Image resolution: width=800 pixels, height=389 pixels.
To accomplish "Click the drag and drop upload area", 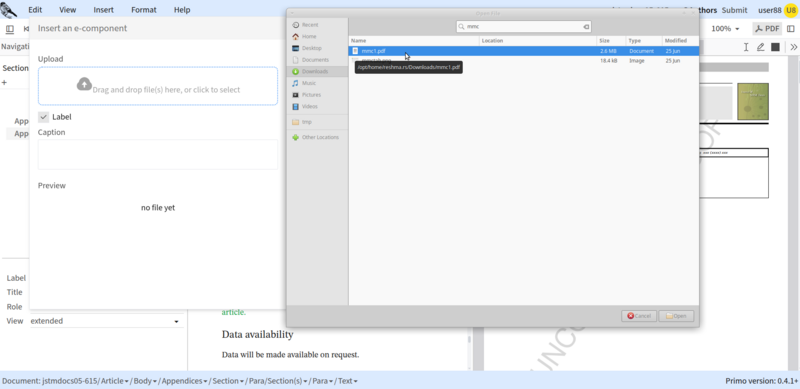I will [x=158, y=86].
